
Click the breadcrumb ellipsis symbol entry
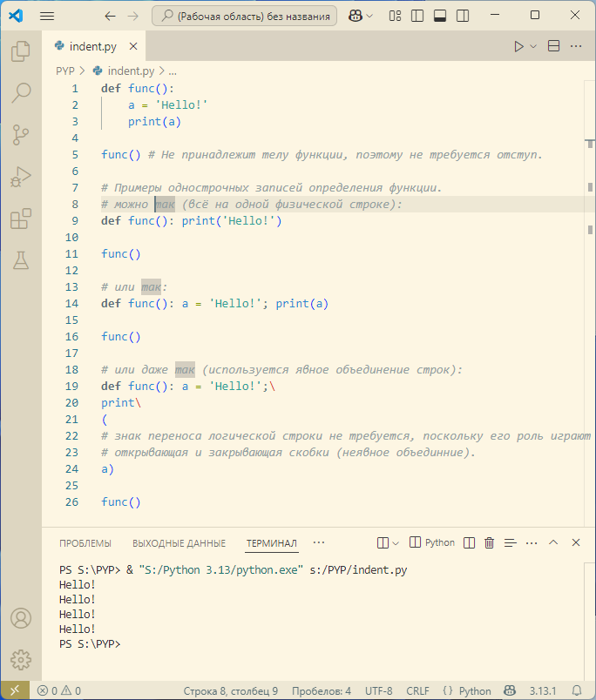[x=173, y=71]
